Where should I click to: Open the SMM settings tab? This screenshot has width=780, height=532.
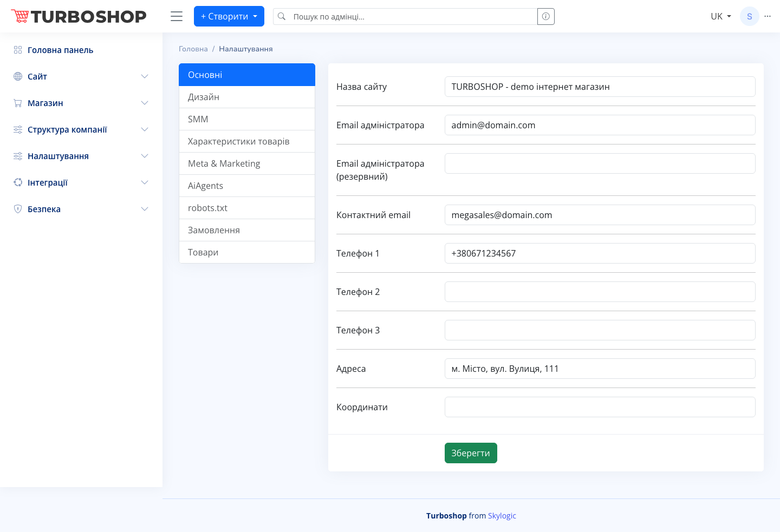point(247,119)
